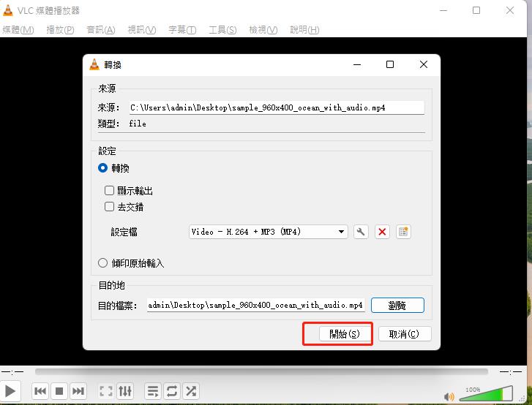This screenshot has height=405, width=532.
Task: Open the 視訊(V) menu
Action: pyautogui.click(x=142, y=30)
